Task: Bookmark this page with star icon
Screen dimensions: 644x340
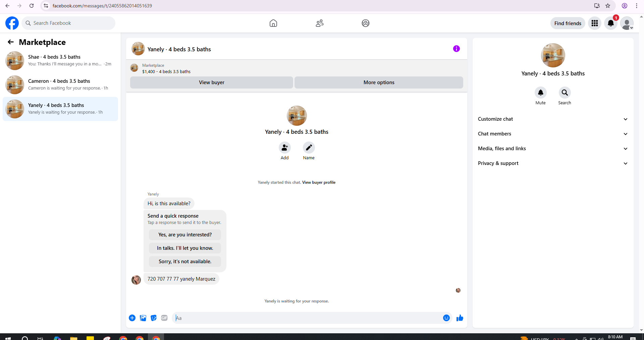Action: [x=608, y=6]
